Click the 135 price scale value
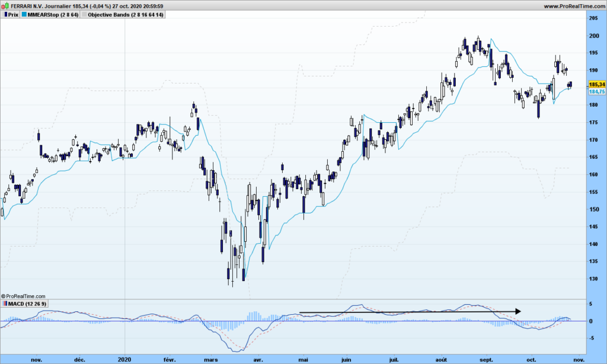 pos(593,261)
